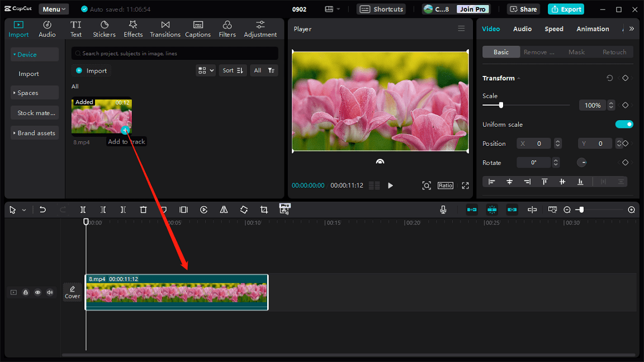Expand the Brand assets section
Viewport: 644px width, 362px height.
pos(34,133)
